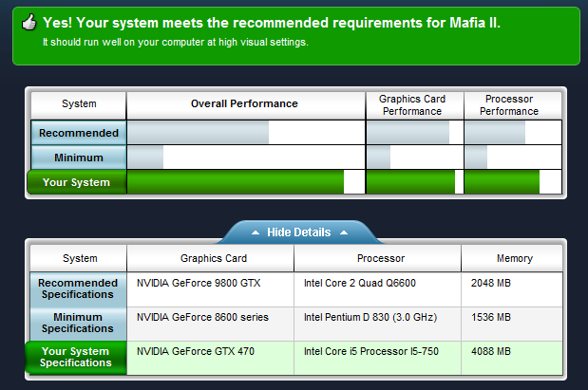Image resolution: width=588 pixels, height=390 pixels.
Task: Click the Recommended Processor Performance bar
Action: 495,132
